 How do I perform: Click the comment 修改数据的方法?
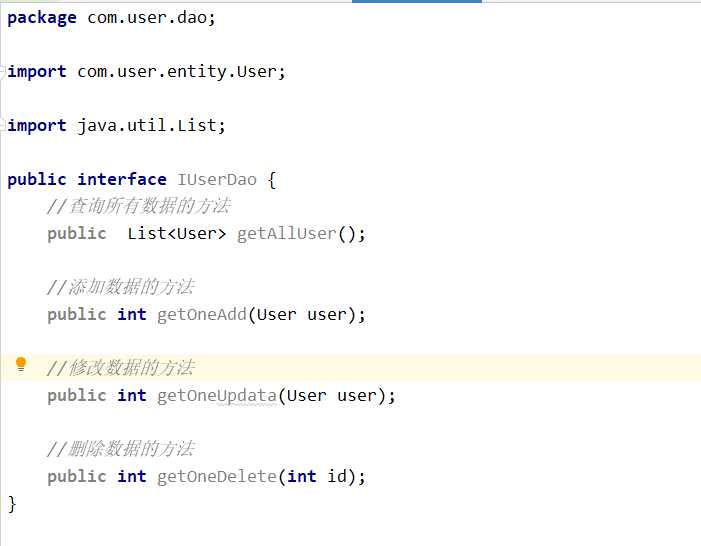click(x=121, y=368)
